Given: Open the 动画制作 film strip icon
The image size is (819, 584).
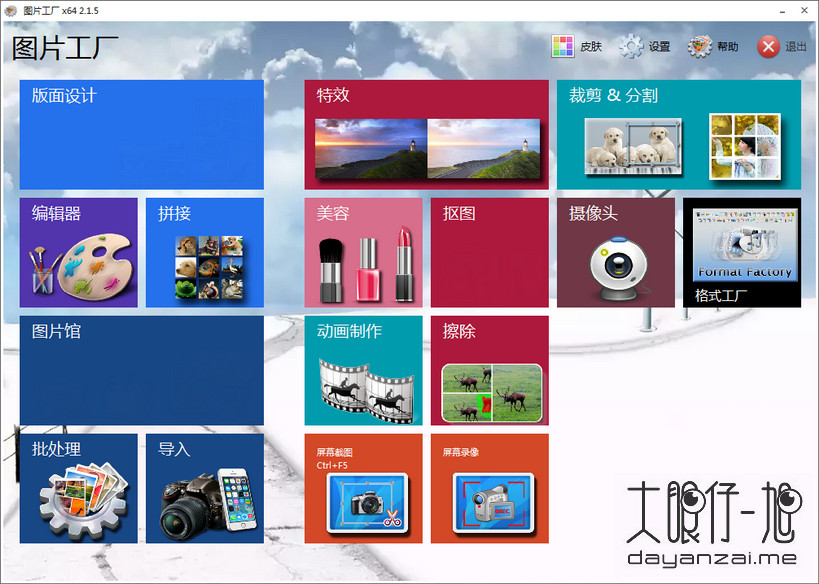Looking at the screenshot, I should [x=367, y=391].
